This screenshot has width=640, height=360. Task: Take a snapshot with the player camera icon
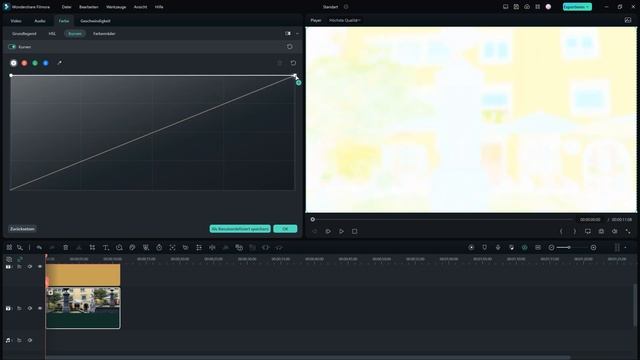coord(601,231)
